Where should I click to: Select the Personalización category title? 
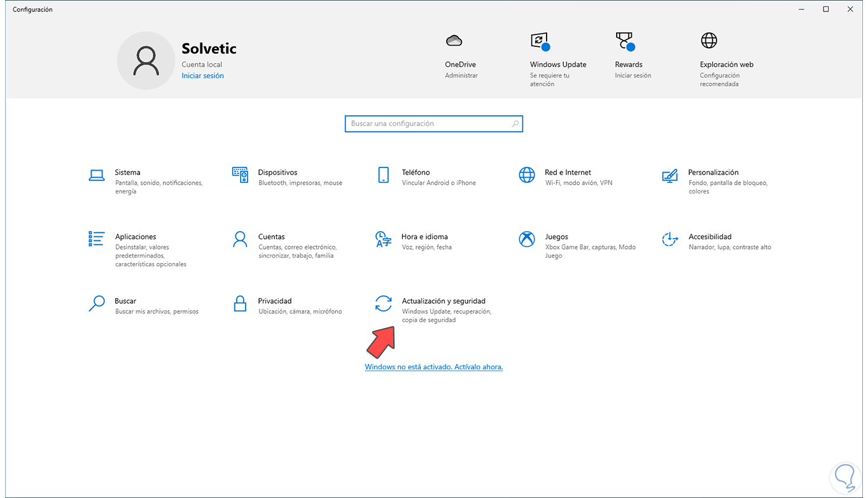click(x=713, y=173)
